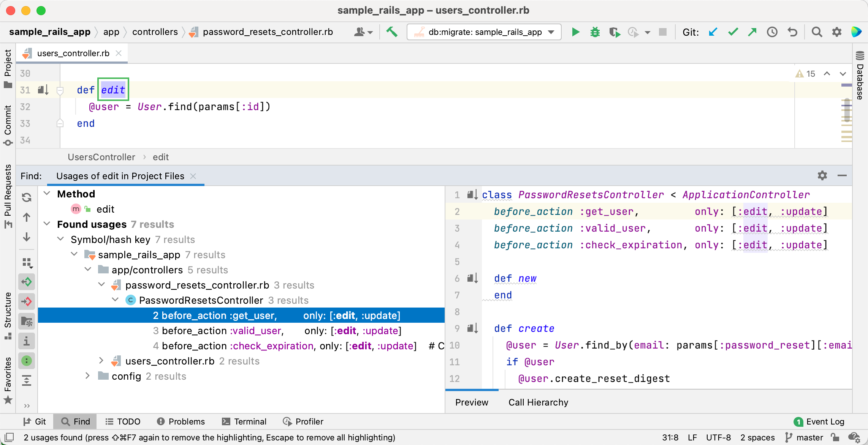
Task: Switch to the Call Hierarchy tab
Action: point(538,402)
